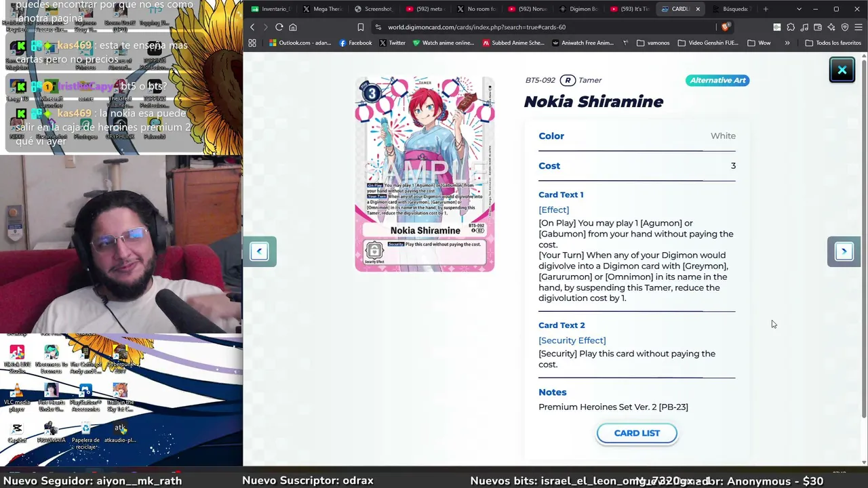Open the browser main menu
Viewport: 868px width, 488px height.
(859, 27)
